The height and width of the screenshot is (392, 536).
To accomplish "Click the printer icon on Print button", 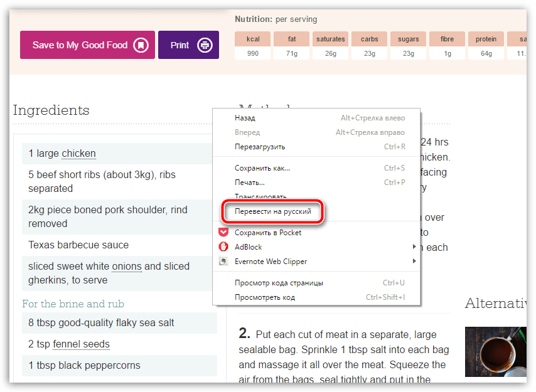I will pos(204,45).
